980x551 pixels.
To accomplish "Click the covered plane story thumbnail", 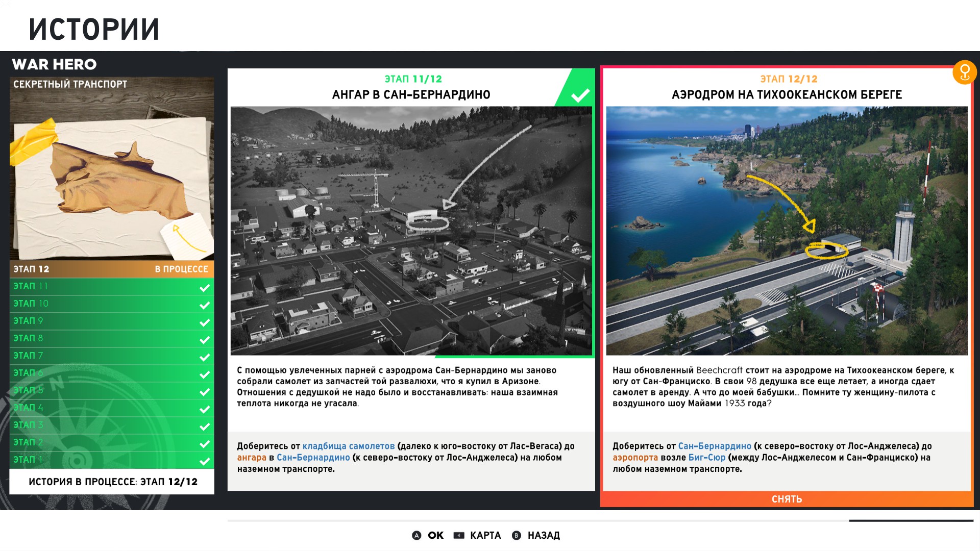I will (x=112, y=169).
